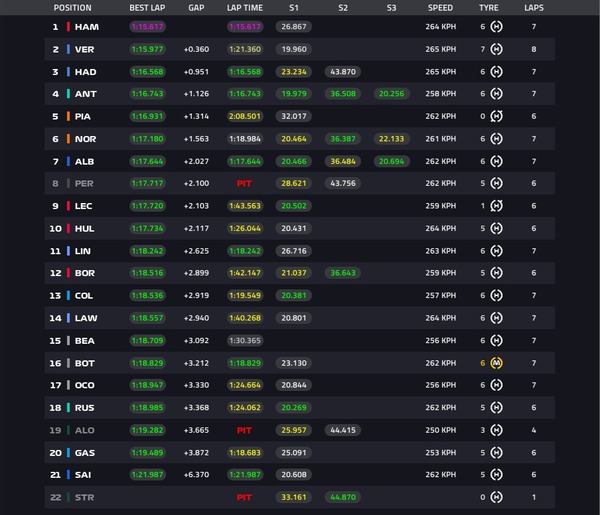Click the BEST LAP column header
Image resolution: width=600 pixels, height=515 pixels.
[147, 8]
